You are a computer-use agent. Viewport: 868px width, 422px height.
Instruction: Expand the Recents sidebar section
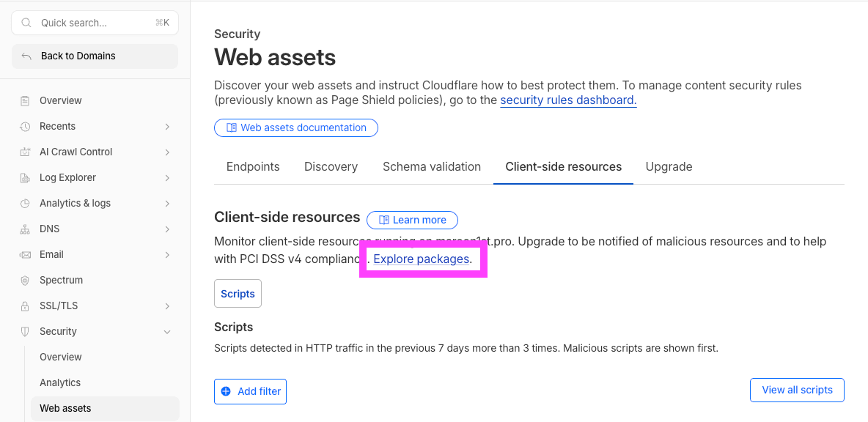coord(167,126)
